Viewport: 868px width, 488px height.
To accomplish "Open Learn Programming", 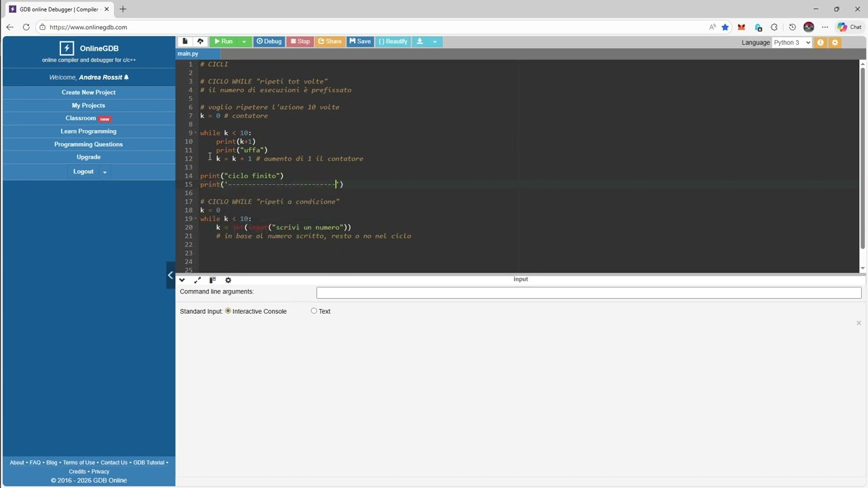I will point(88,131).
